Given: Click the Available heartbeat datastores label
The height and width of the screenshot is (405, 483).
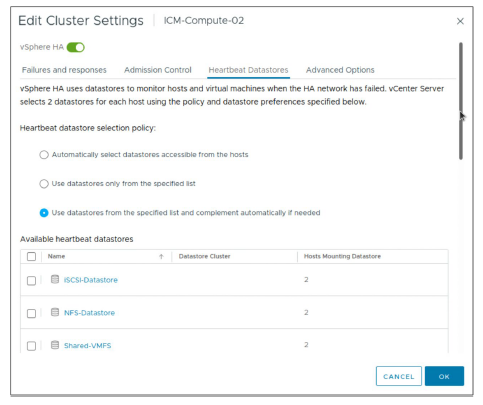Looking at the screenshot, I should coord(76,239).
